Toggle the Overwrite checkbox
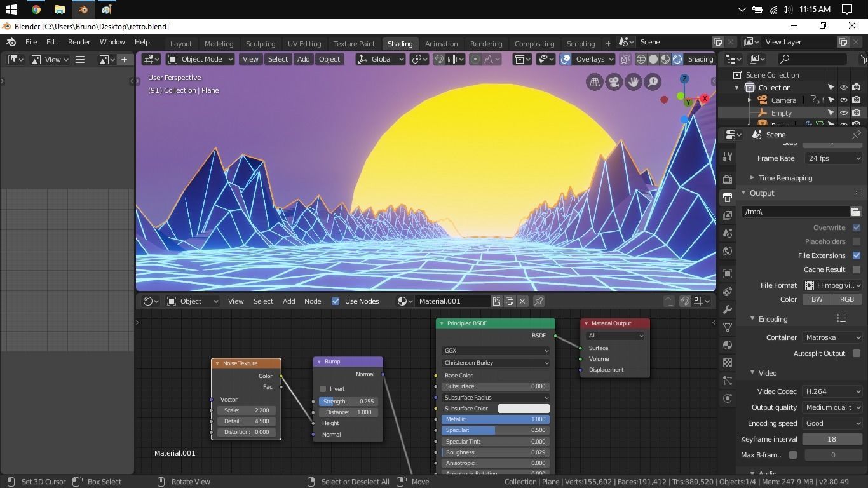Screen dimensions: 868x488 coord(857,227)
